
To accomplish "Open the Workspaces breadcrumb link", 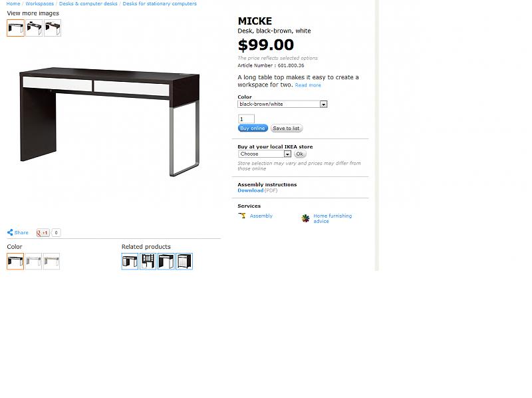I will point(40,4).
